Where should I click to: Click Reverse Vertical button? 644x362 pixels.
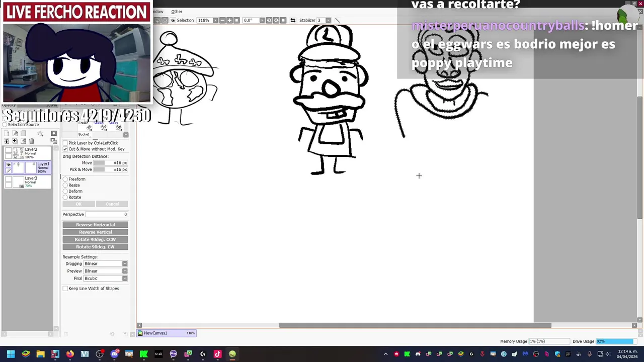click(95, 232)
